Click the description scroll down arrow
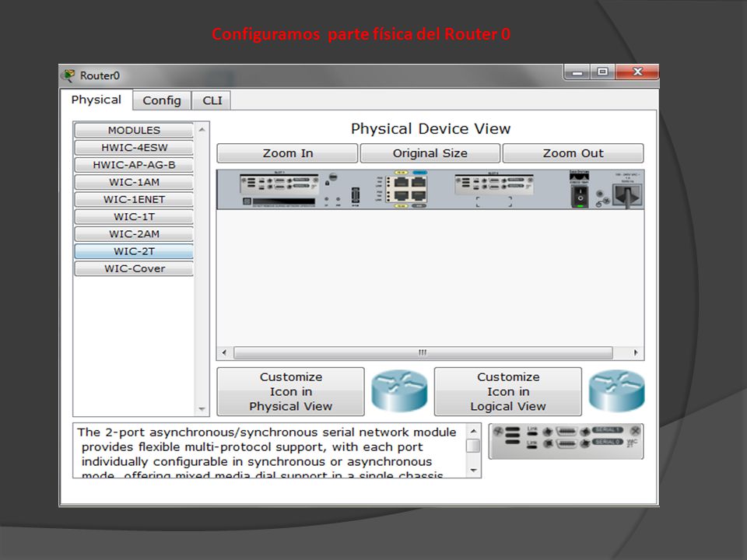The height and width of the screenshot is (560, 747). click(x=473, y=471)
